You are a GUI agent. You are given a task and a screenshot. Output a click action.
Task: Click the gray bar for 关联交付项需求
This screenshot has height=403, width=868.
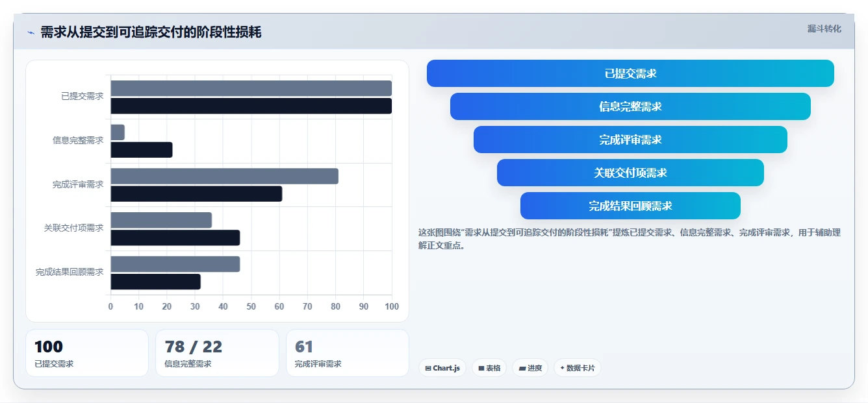[x=161, y=220]
